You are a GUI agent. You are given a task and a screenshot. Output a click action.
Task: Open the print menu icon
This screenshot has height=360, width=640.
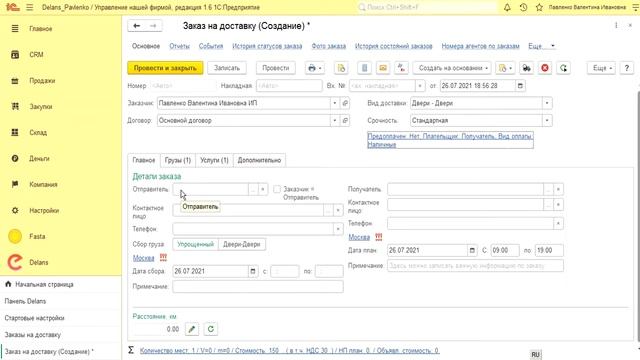314,68
